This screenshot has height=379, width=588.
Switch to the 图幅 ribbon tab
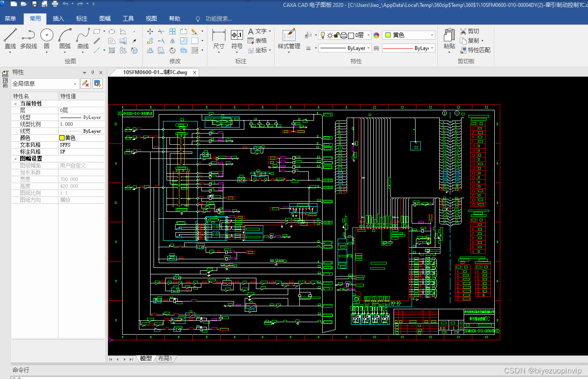click(x=105, y=19)
